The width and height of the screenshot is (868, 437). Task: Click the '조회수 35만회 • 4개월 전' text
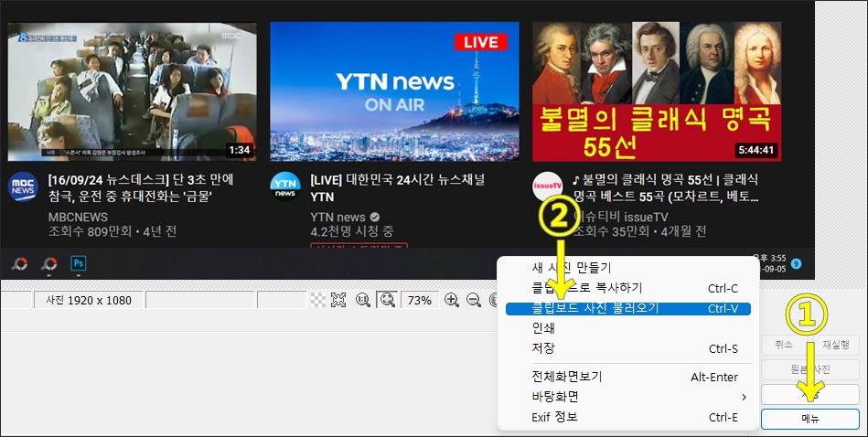click(x=639, y=231)
